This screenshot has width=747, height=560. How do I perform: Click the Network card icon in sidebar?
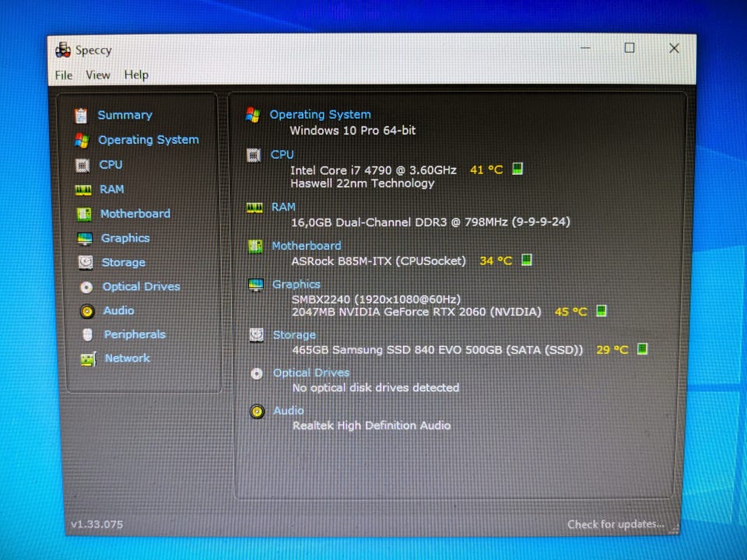(89, 359)
